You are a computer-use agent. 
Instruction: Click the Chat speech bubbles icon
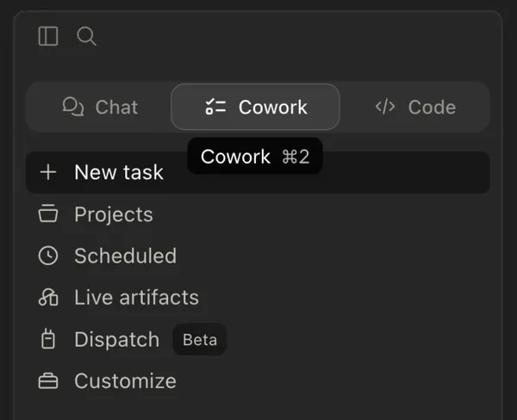pos(73,107)
